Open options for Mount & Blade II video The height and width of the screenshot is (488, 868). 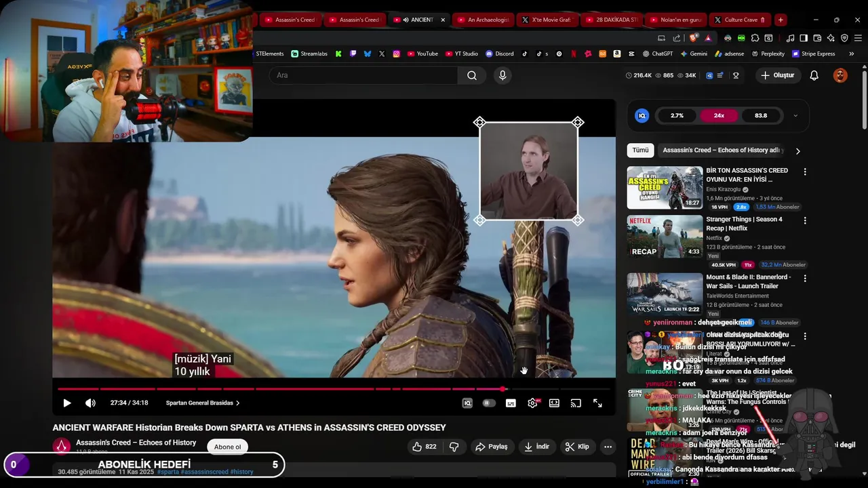(805, 279)
